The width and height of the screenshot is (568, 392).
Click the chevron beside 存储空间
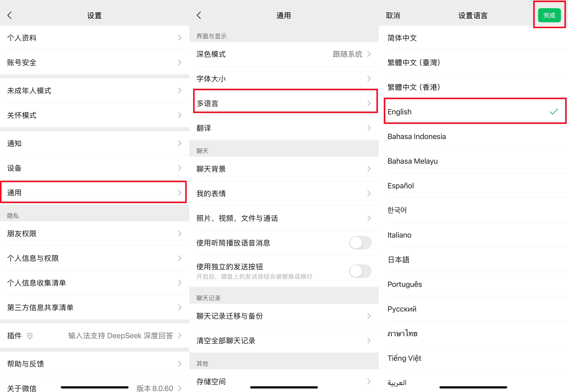tap(369, 381)
